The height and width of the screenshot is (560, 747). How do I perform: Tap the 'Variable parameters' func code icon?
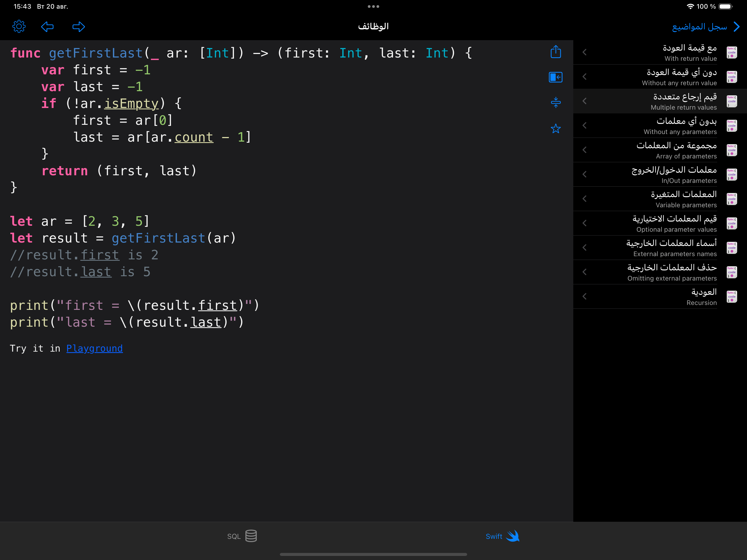point(732,199)
